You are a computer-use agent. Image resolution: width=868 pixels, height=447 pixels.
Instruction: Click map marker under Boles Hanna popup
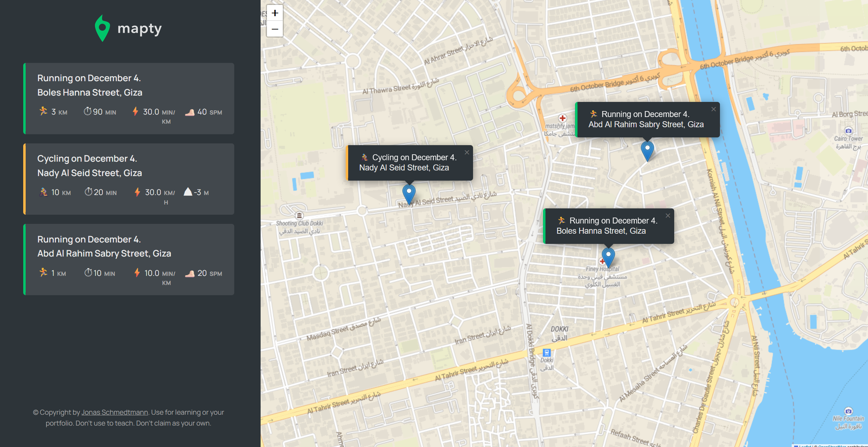pos(608,257)
